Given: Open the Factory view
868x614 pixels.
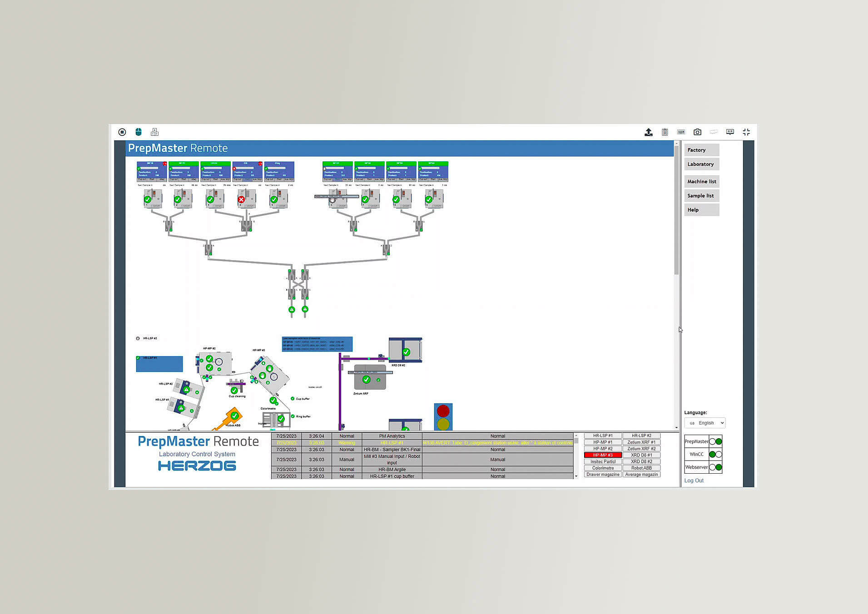Looking at the screenshot, I should [702, 150].
